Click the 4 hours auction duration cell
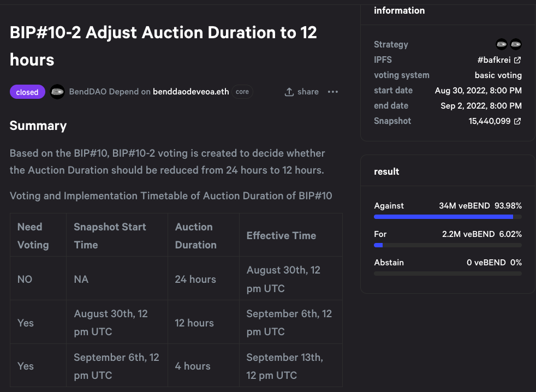This screenshot has height=392, width=536. coord(193,366)
